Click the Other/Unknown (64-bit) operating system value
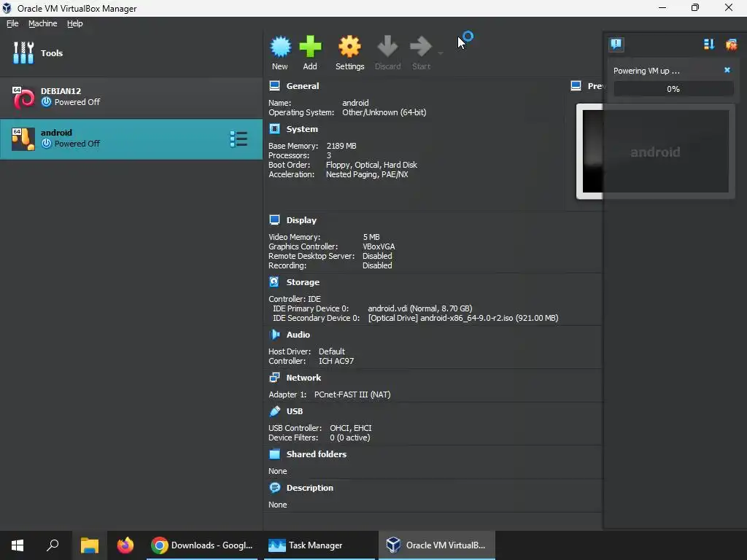Image resolution: width=747 pixels, height=560 pixels. [x=384, y=112]
